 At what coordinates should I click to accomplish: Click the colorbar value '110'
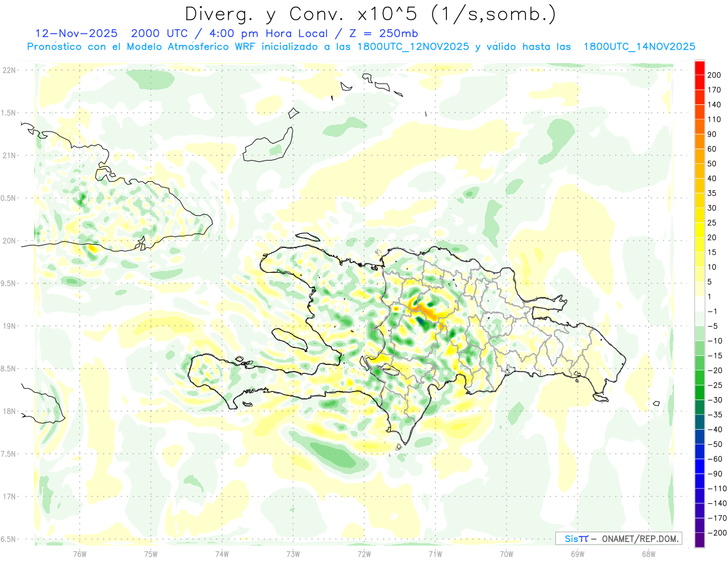(x=715, y=119)
